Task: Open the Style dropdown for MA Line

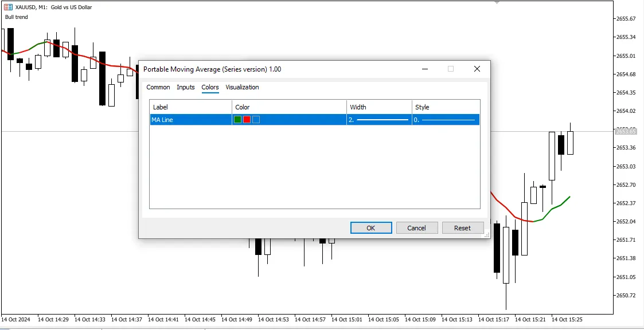Action: [445, 120]
